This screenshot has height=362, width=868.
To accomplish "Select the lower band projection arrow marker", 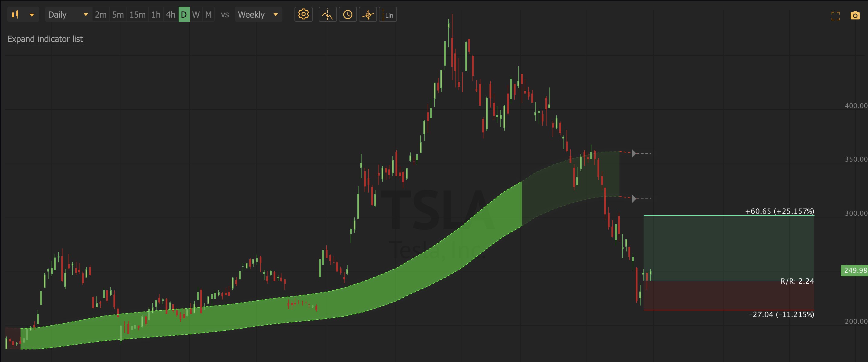I will click(634, 199).
